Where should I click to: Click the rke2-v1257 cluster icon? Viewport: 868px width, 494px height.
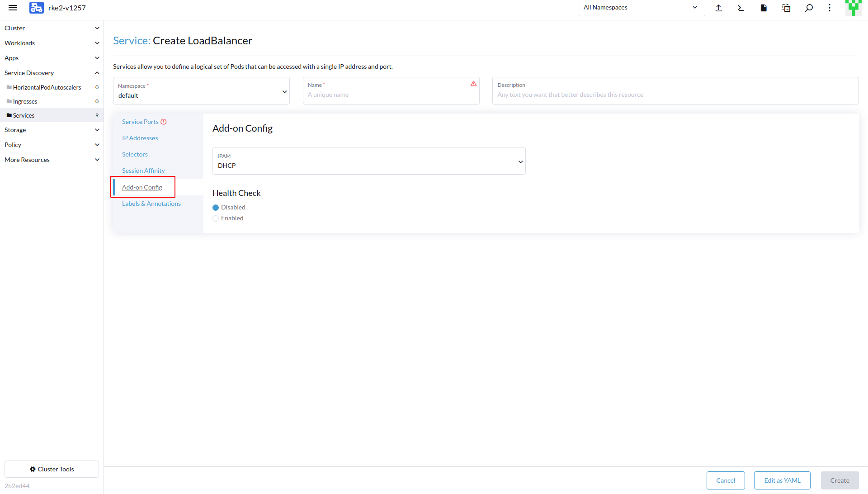(36, 7)
